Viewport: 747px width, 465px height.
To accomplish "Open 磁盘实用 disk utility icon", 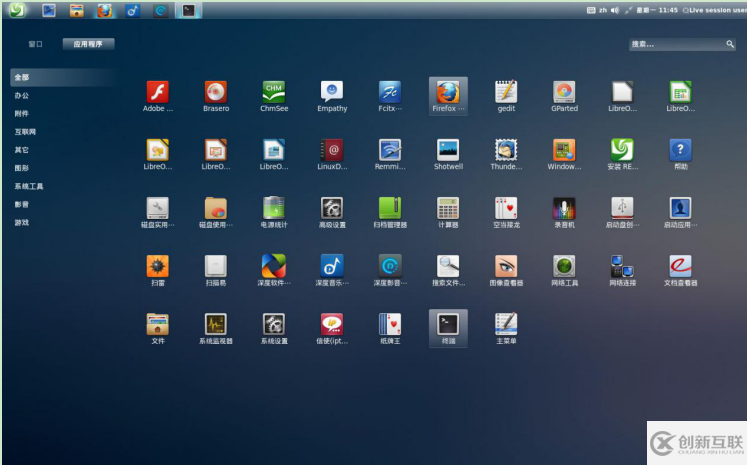I will 158,208.
